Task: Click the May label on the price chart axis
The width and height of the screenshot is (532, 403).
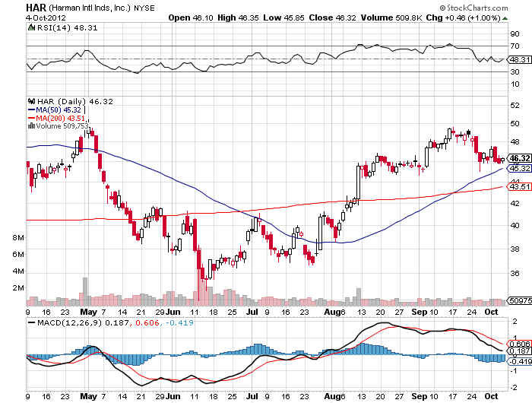Action: (x=89, y=312)
